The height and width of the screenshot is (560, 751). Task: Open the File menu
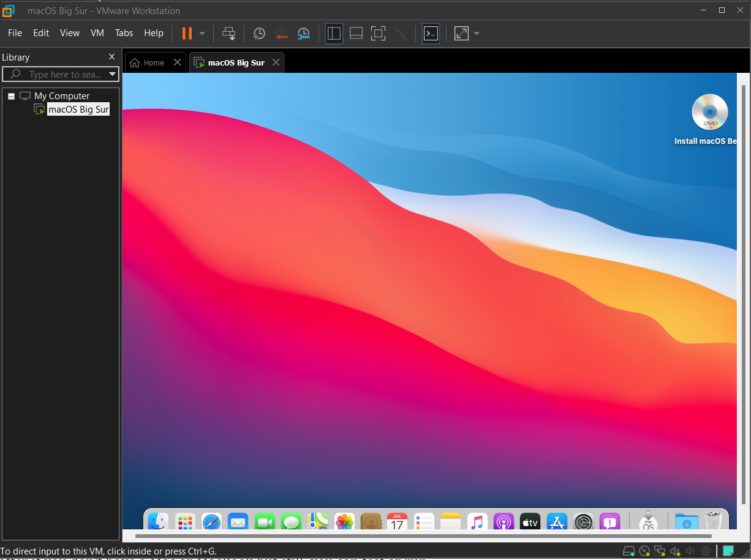[x=15, y=33]
